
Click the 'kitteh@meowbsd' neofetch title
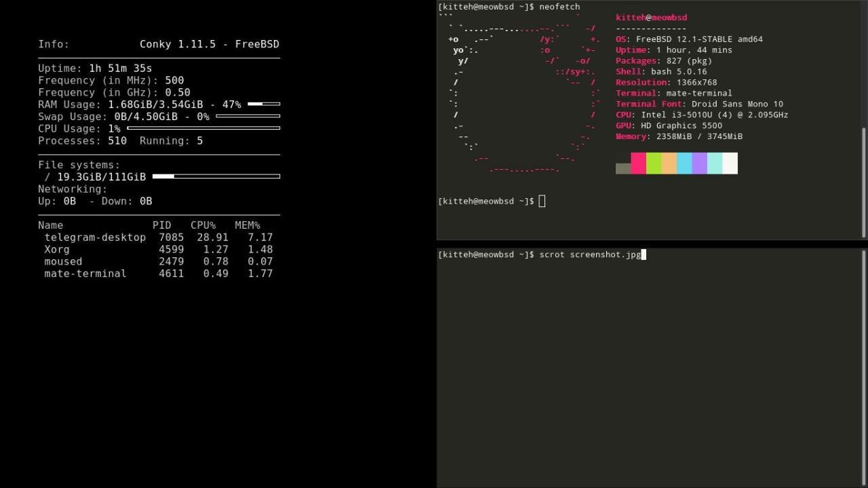click(651, 18)
